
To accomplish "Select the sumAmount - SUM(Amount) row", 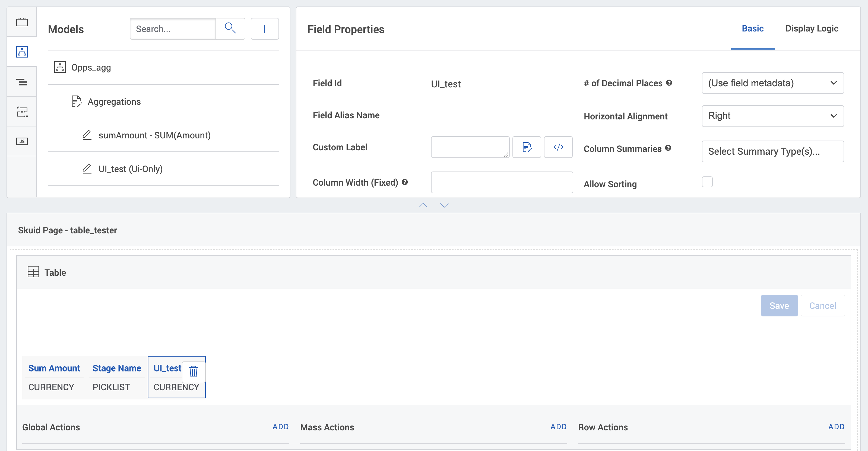I will tap(163, 135).
